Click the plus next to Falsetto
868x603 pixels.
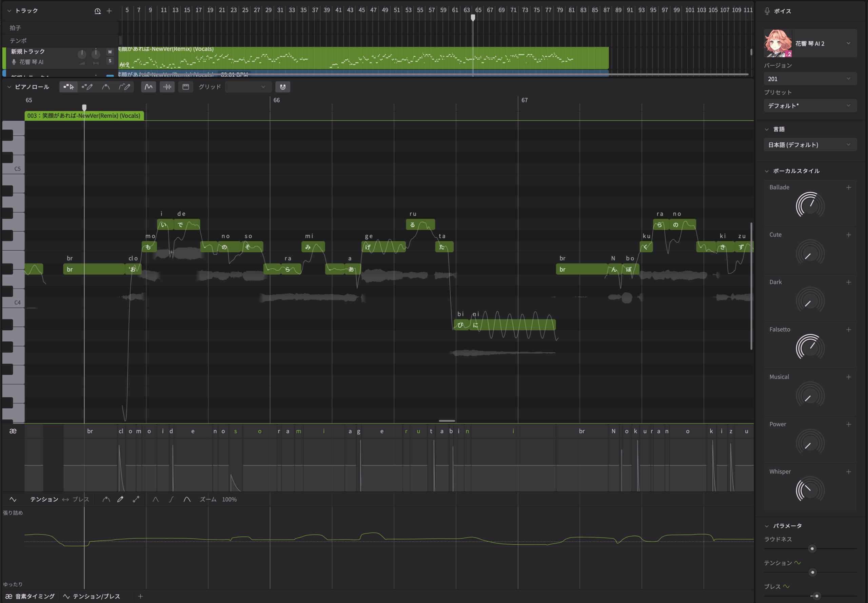848,329
